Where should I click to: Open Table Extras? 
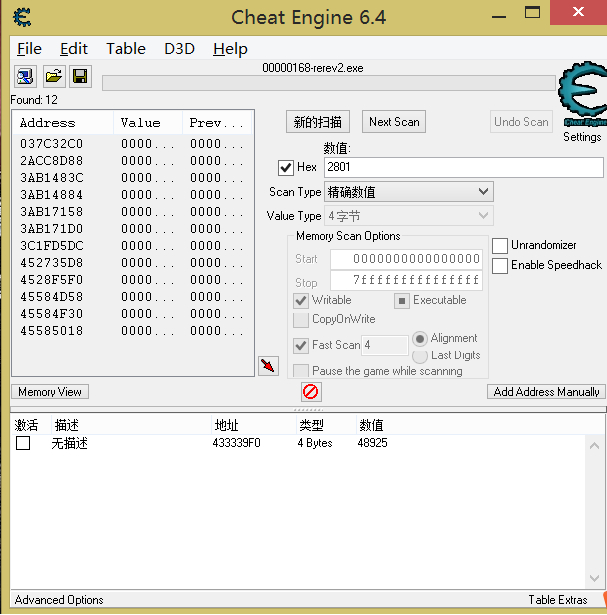tap(558, 600)
